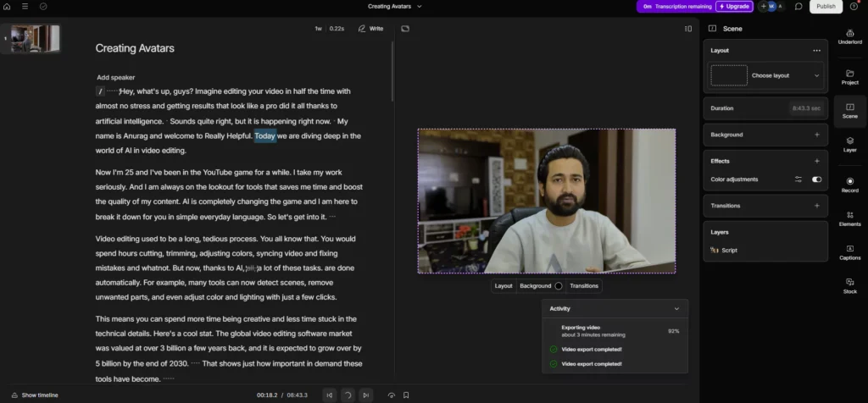The width and height of the screenshot is (868, 403).
Task: Open the Stock media panel
Action: [x=849, y=285]
